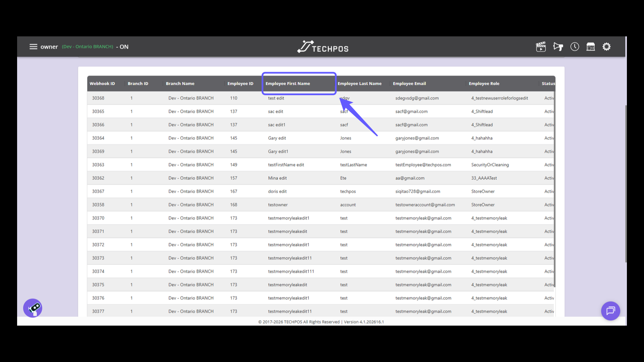The image size is (644, 362).
Task: Click the purple robot assistant button
Action: pos(33,308)
